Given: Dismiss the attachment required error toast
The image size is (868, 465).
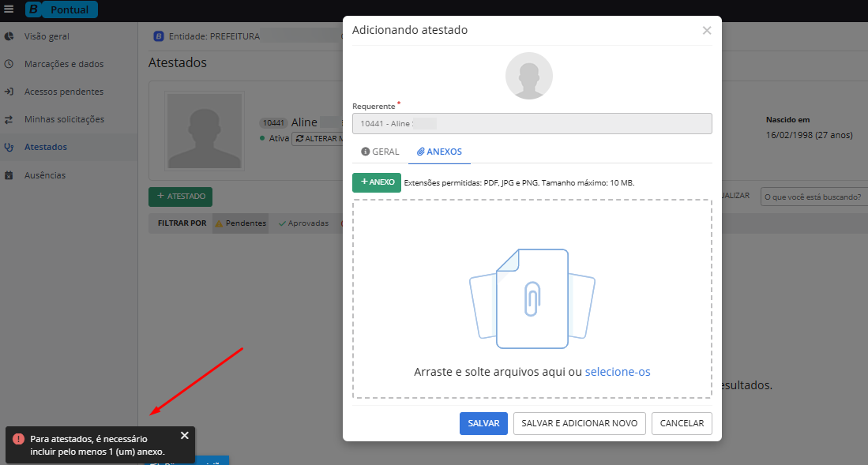Looking at the screenshot, I should [x=185, y=436].
